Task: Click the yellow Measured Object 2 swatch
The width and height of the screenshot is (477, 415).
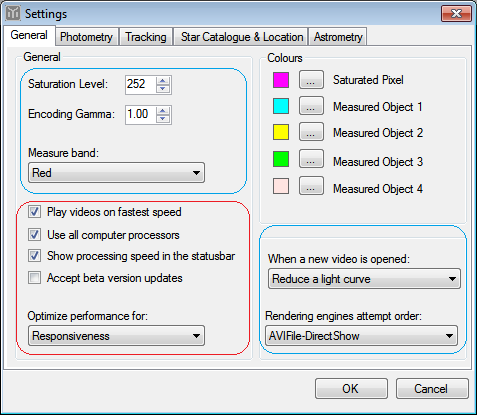Action: pyautogui.click(x=281, y=132)
